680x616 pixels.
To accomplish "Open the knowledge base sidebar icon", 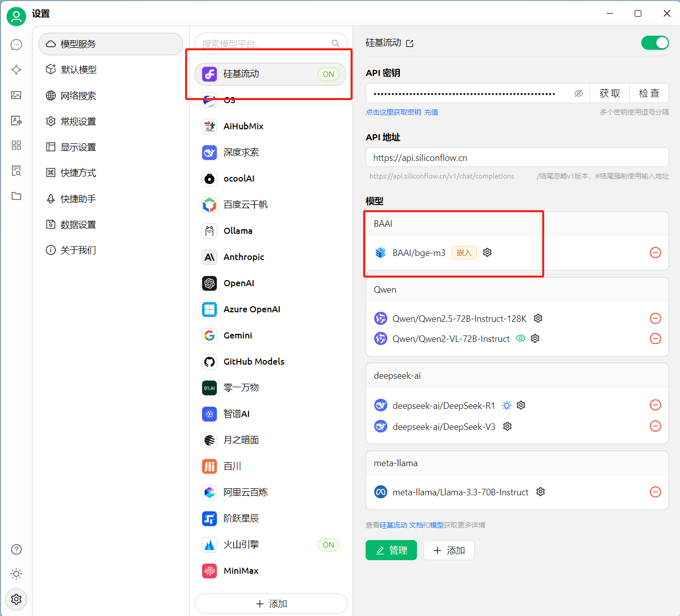I will [16, 171].
